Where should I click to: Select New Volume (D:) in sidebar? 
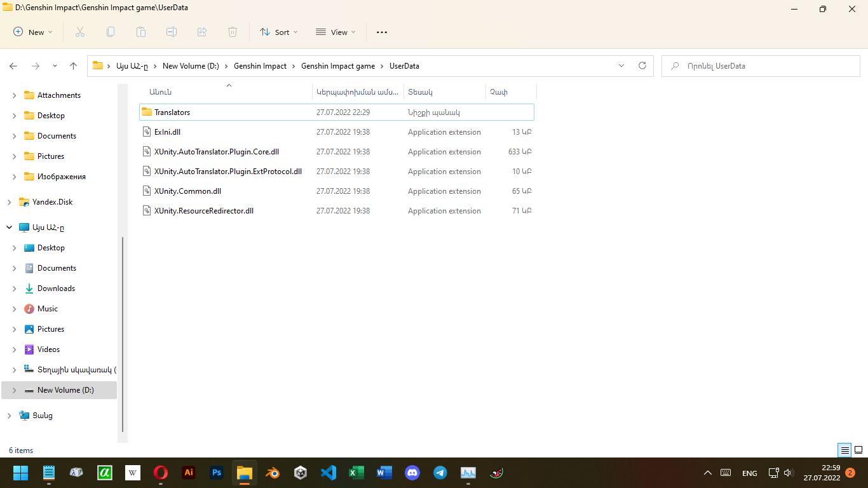59,390
